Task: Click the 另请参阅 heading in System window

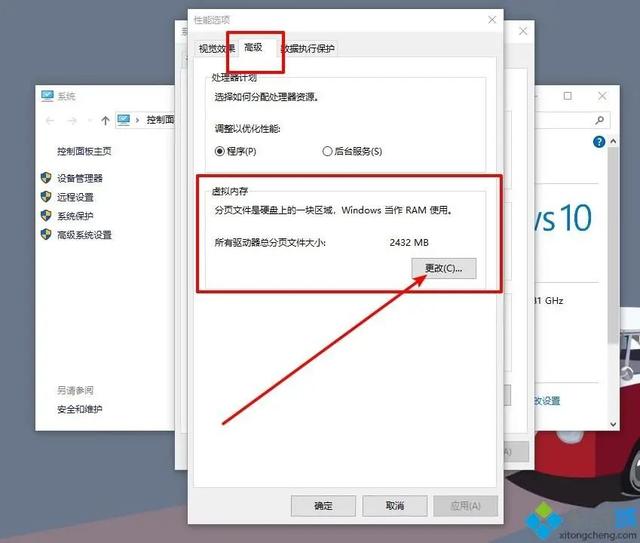Action: pos(75,390)
